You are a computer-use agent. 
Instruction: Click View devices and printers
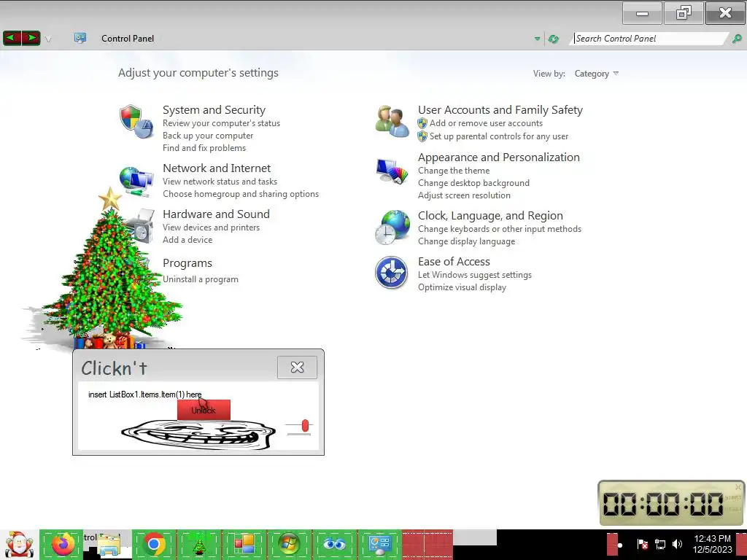point(211,227)
